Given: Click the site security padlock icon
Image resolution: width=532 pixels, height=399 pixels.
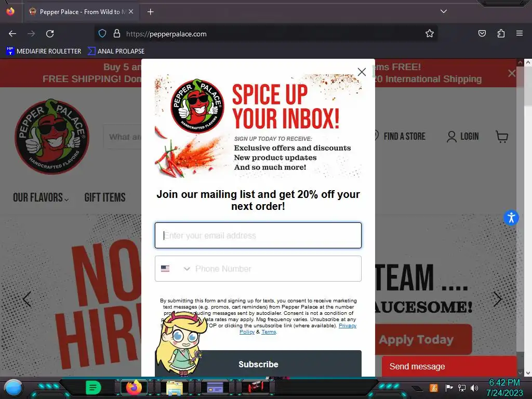Looking at the screenshot, I should pos(117,34).
